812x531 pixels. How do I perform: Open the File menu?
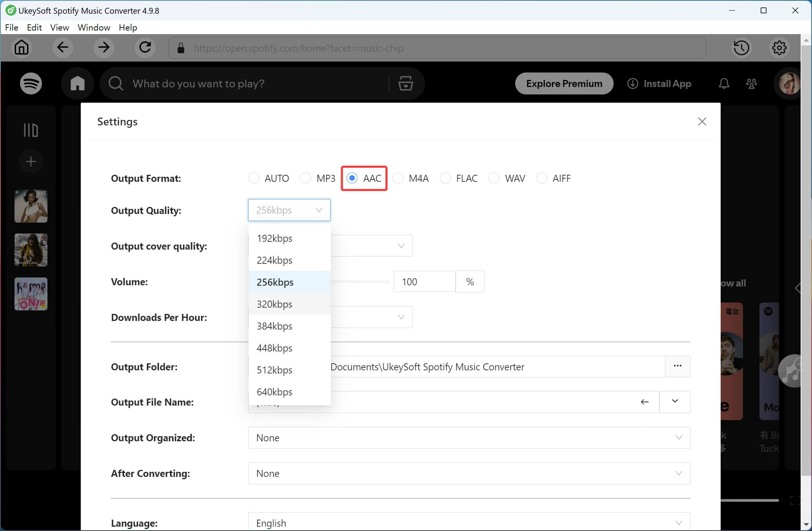tap(11, 27)
